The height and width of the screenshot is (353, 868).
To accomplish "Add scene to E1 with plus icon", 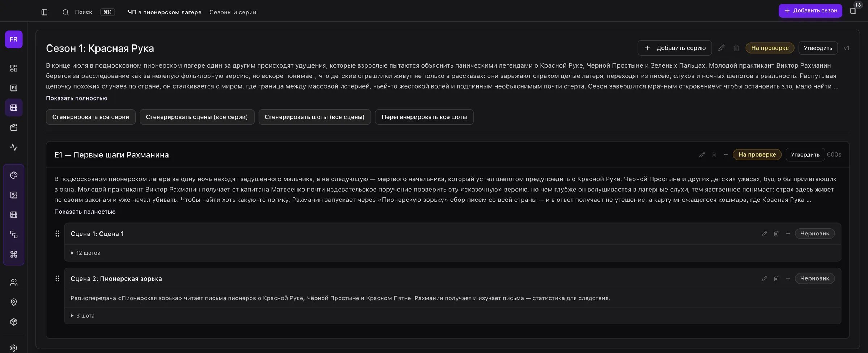I will (x=726, y=155).
